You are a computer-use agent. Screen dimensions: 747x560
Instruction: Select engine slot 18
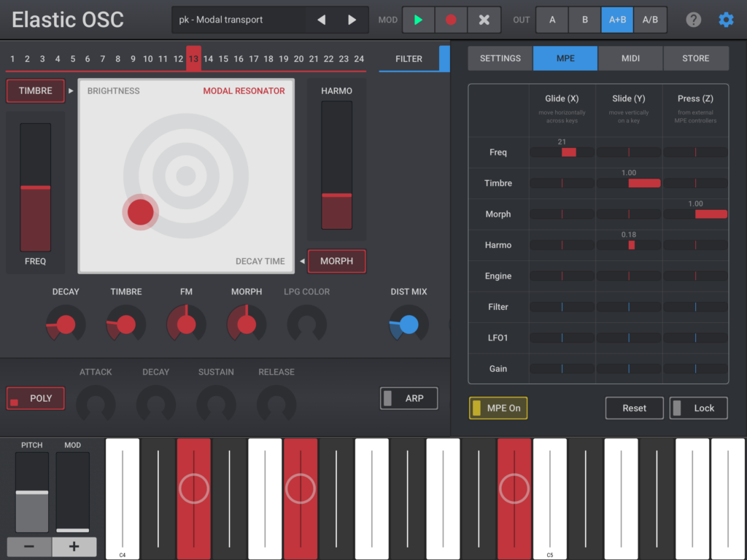pyautogui.click(x=268, y=58)
